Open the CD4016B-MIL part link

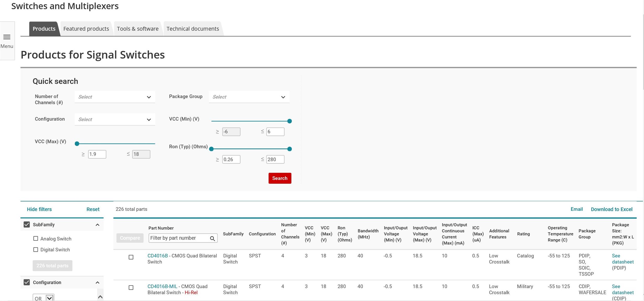coord(162,286)
